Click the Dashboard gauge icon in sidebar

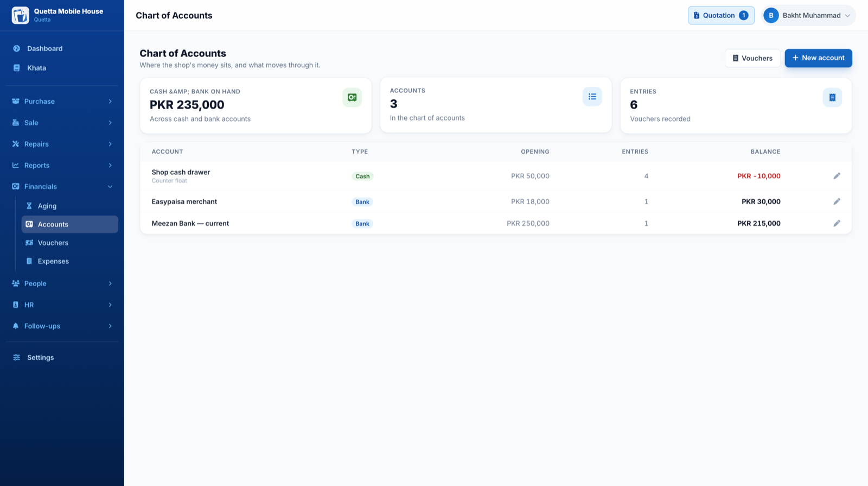(16, 48)
